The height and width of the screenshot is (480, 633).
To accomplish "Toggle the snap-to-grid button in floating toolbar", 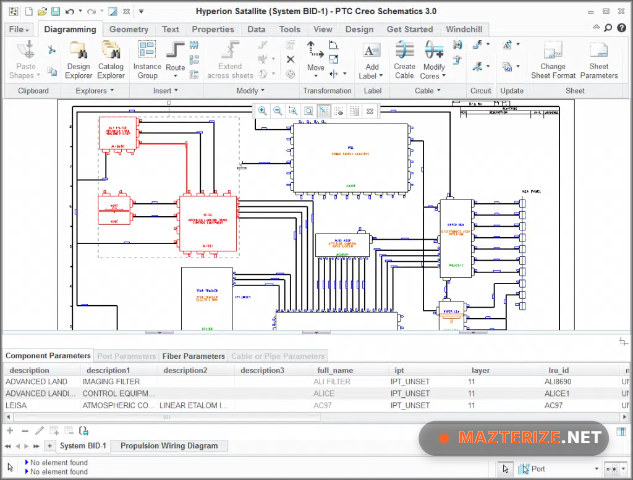I will [324, 111].
